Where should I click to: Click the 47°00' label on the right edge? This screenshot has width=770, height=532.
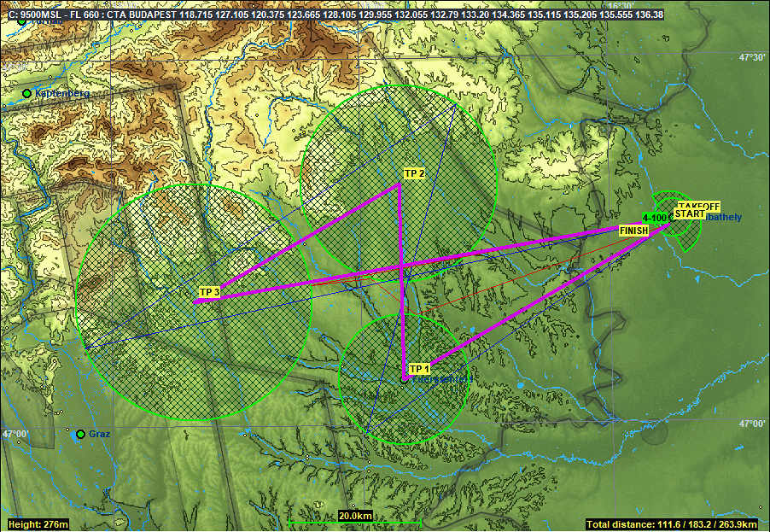pos(751,424)
